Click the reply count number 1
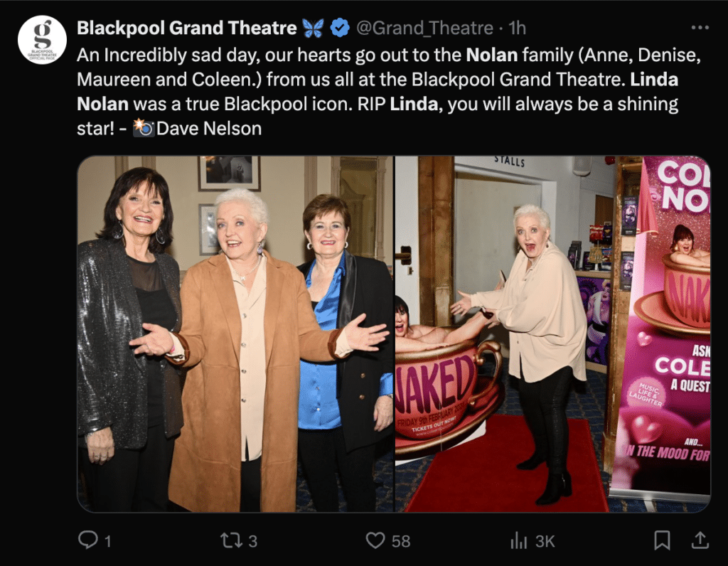 tap(108, 541)
